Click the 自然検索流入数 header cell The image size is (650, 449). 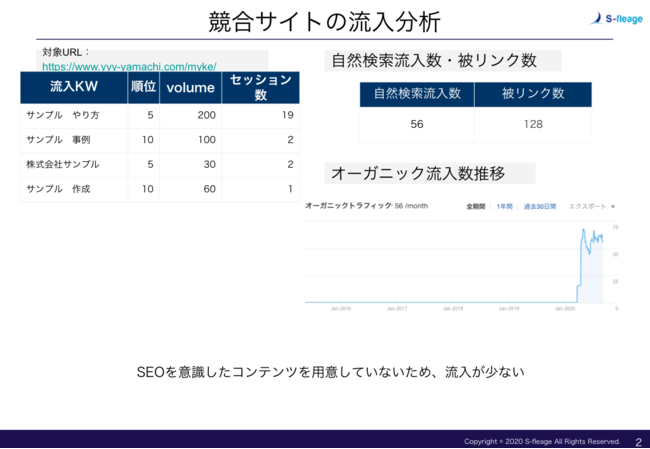(x=416, y=94)
